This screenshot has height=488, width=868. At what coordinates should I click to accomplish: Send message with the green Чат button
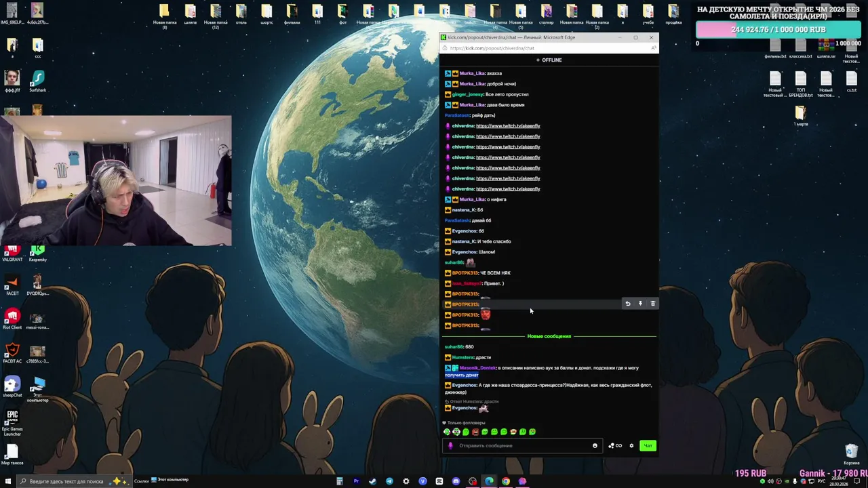(648, 446)
